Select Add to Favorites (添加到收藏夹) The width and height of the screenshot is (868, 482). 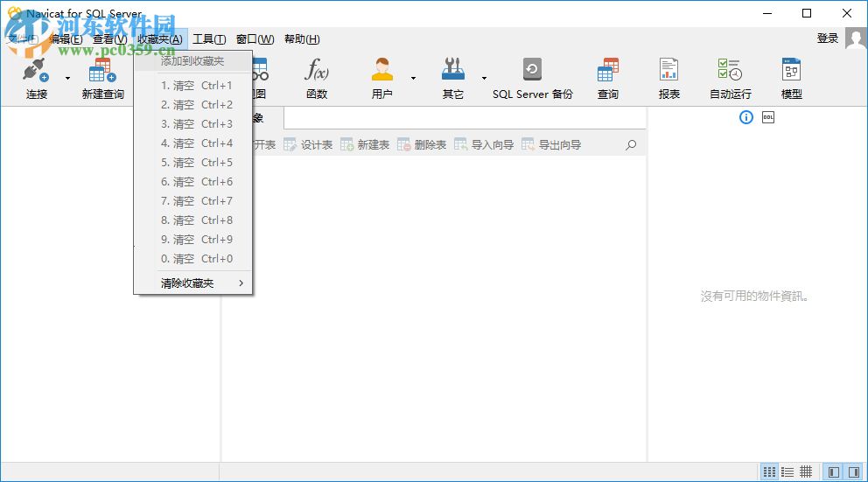(x=192, y=61)
